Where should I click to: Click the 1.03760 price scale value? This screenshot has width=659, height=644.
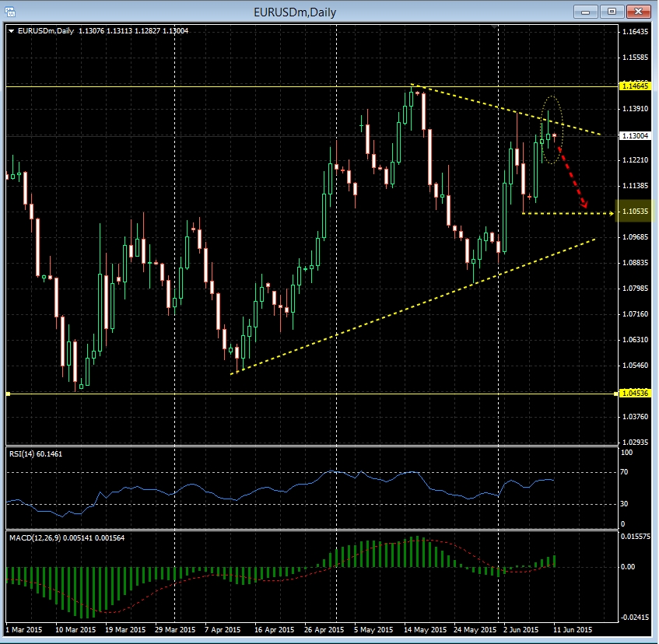636,417
